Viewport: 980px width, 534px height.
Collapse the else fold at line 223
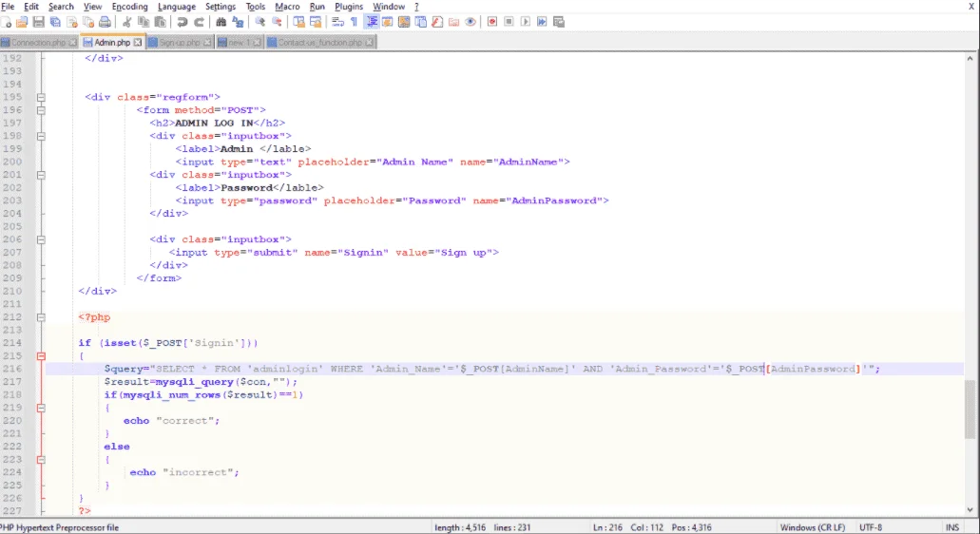(41, 460)
